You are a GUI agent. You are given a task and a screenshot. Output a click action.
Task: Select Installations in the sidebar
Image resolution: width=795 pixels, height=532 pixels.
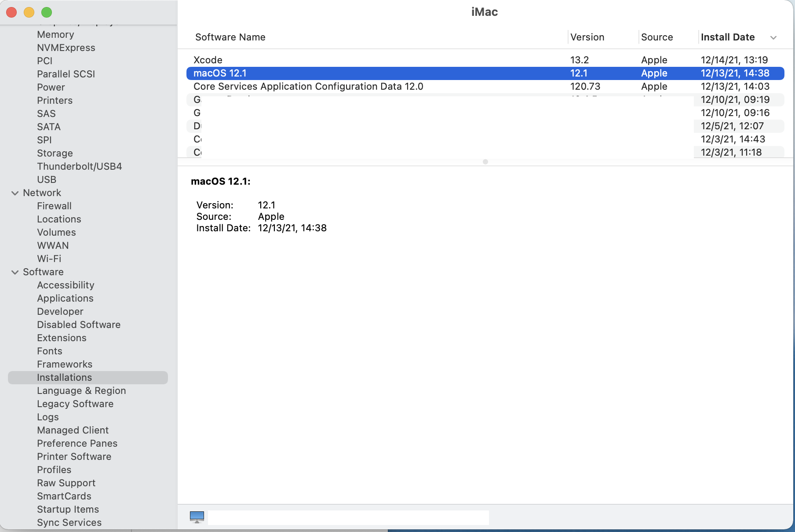click(88, 378)
